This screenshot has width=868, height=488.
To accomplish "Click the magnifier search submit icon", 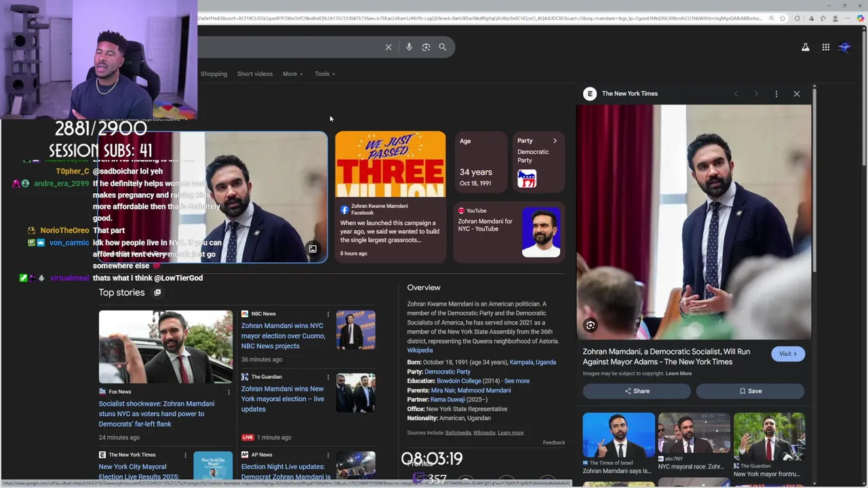I will click(x=443, y=47).
